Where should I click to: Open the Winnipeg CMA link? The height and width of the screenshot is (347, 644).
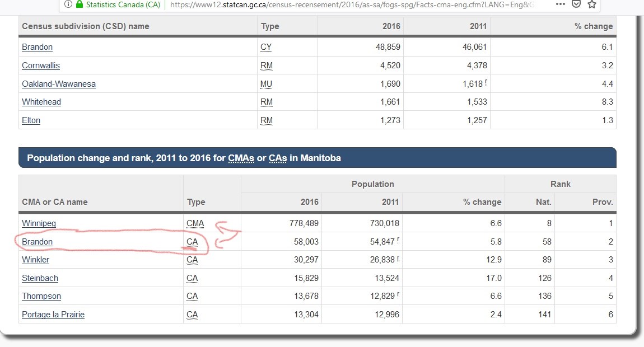click(39, 223)
